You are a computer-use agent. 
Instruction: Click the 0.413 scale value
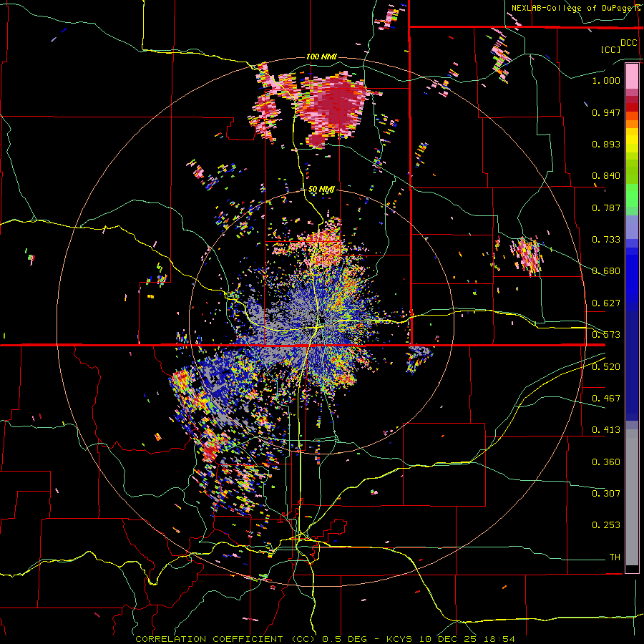[606, 430]
